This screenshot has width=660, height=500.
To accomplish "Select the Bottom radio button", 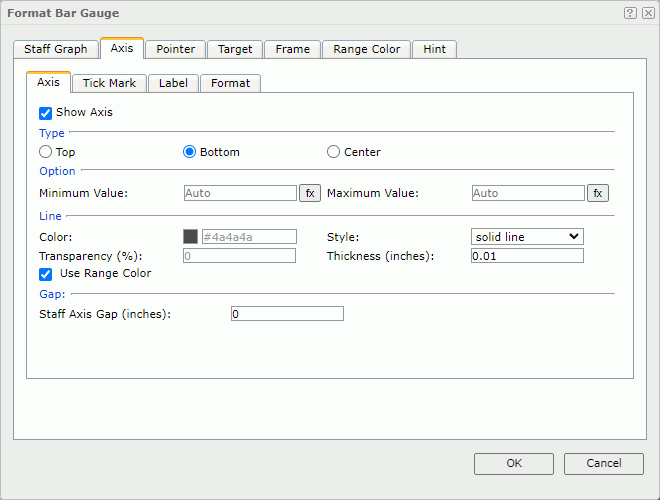I will [x=189, y=152].
